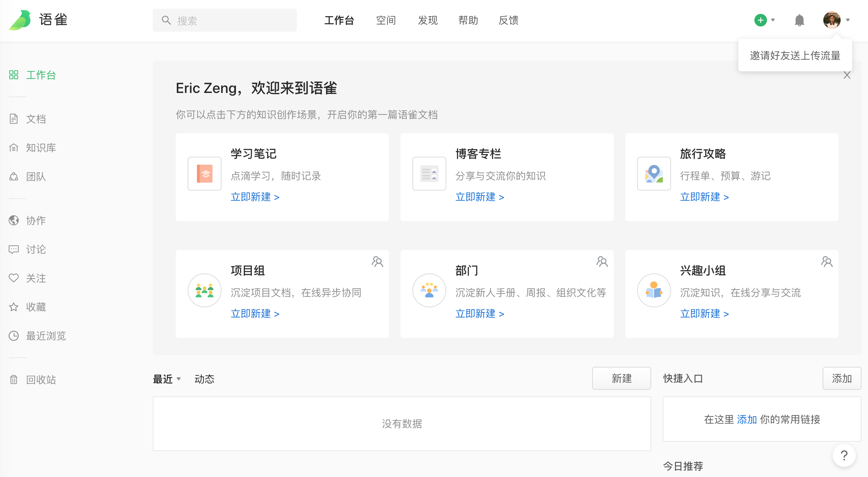Click the team badge on 项目组 card

click(377, 262)
